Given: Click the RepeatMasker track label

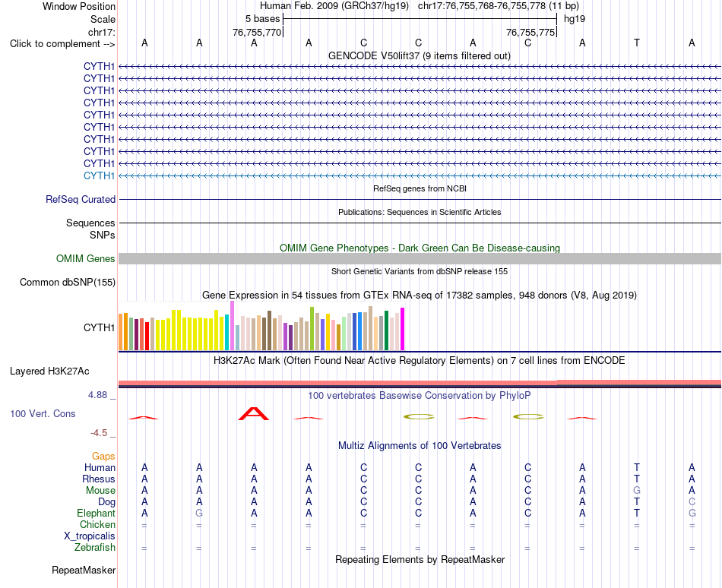Looking at the screenshot, I should (84, 570).
